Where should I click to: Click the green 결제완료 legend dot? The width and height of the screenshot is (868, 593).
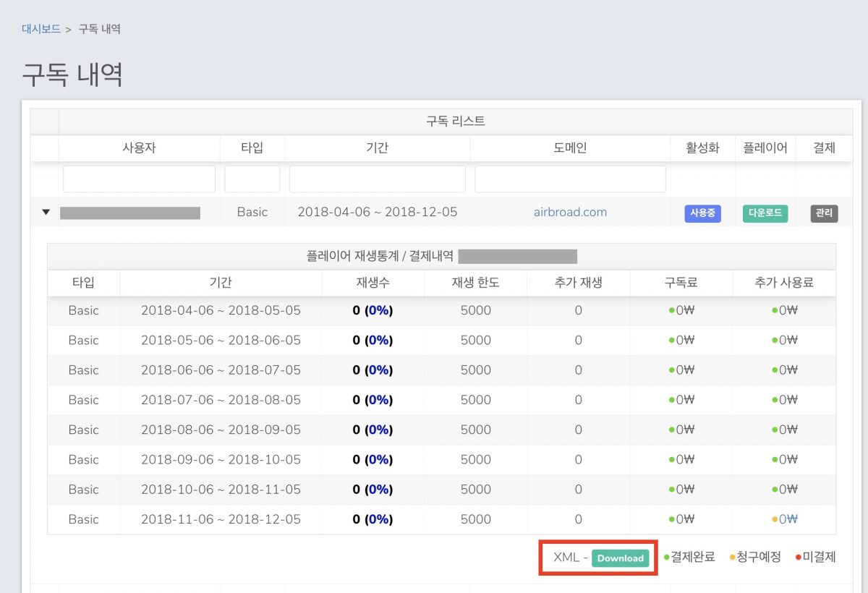666,558
